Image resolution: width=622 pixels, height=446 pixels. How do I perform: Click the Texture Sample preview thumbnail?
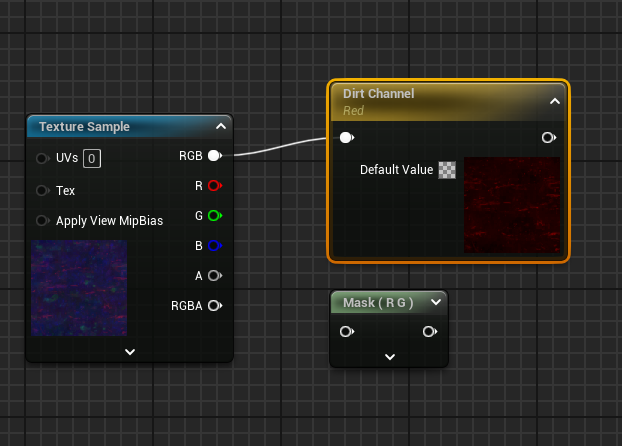click(79, 288)
